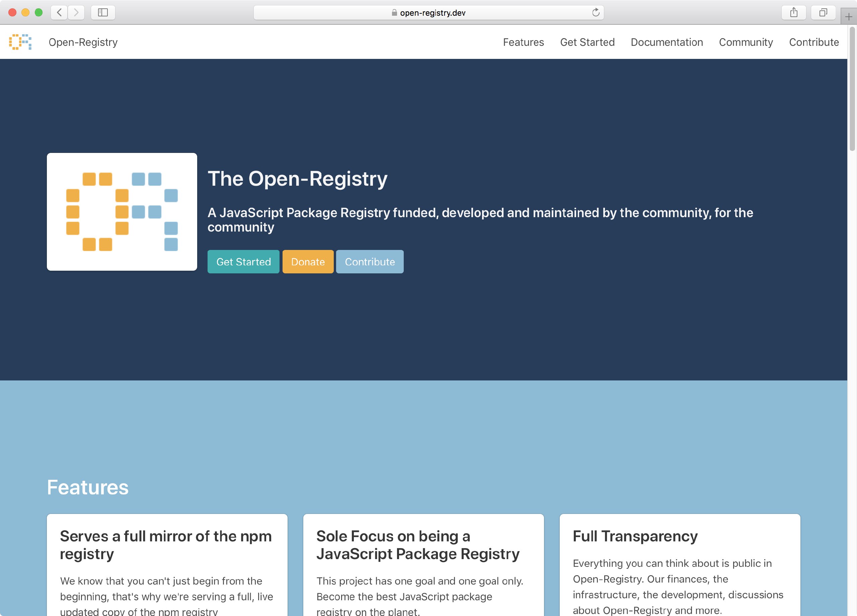Click the teal Get Started button
Viewport: 857px width, 616px height.
pyautogui.click(x=243, y=262)
